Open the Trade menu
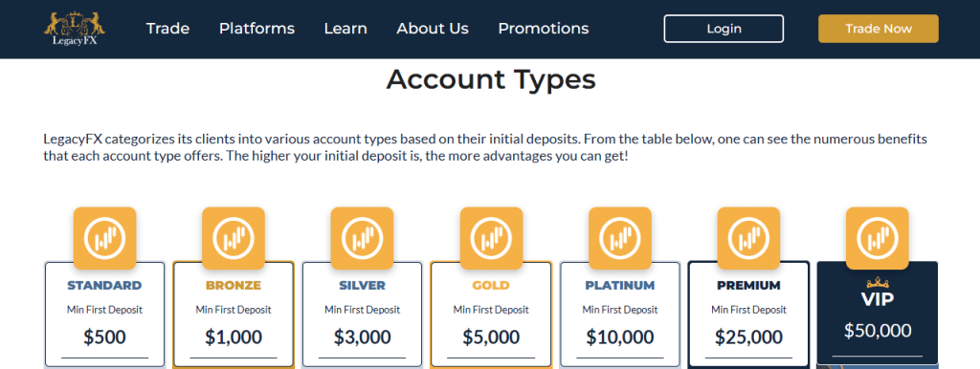The width and height of the screenshot is (980, 369). tap(167, 29)
